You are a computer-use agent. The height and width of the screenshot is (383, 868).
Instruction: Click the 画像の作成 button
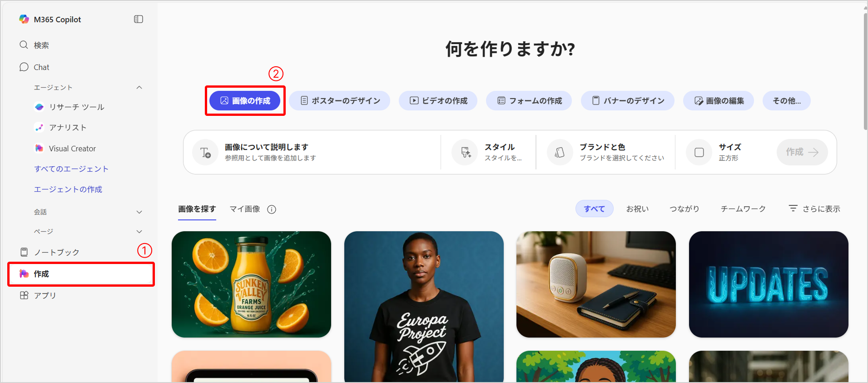click(x=245, y=101)
